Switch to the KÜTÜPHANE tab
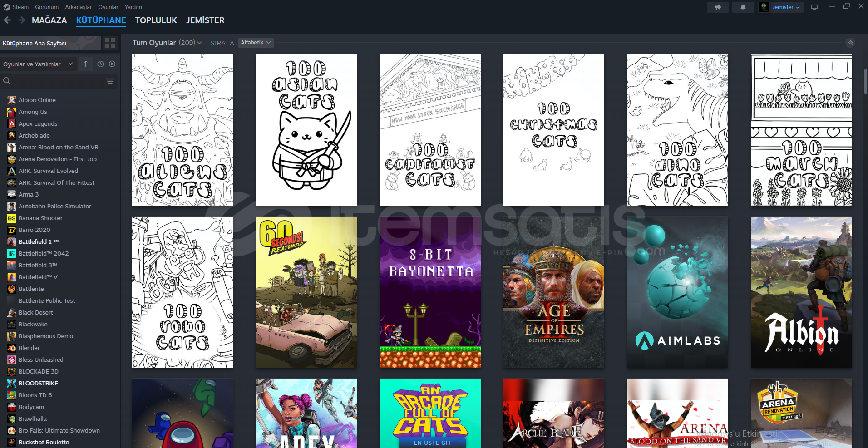Viewport: 868px width, 448px height. (101, 20)
